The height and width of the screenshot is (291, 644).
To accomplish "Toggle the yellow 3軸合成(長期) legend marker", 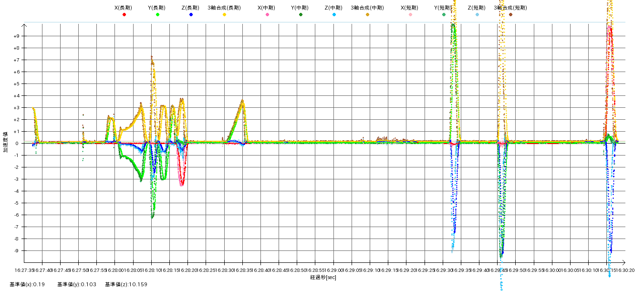I will 224,15.
